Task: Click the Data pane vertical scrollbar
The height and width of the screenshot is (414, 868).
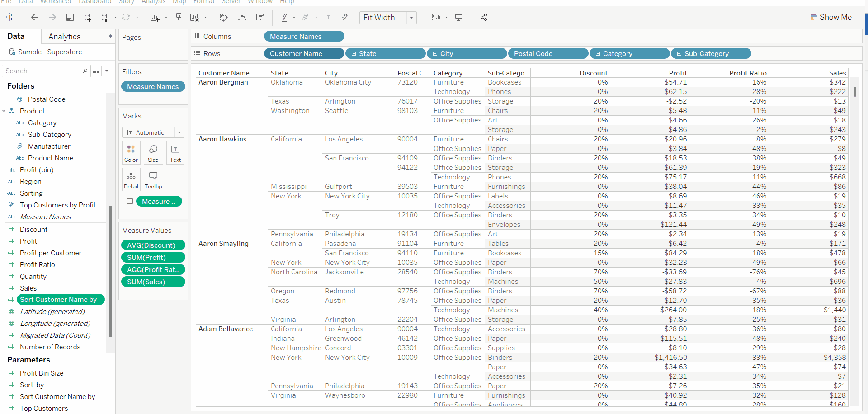Action: (111, 271)
